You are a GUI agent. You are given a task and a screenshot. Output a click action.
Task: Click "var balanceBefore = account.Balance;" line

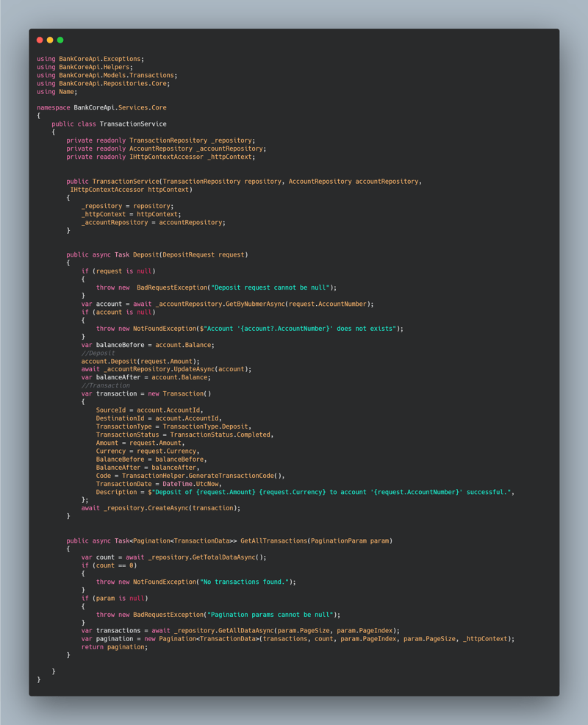(148, 346)
